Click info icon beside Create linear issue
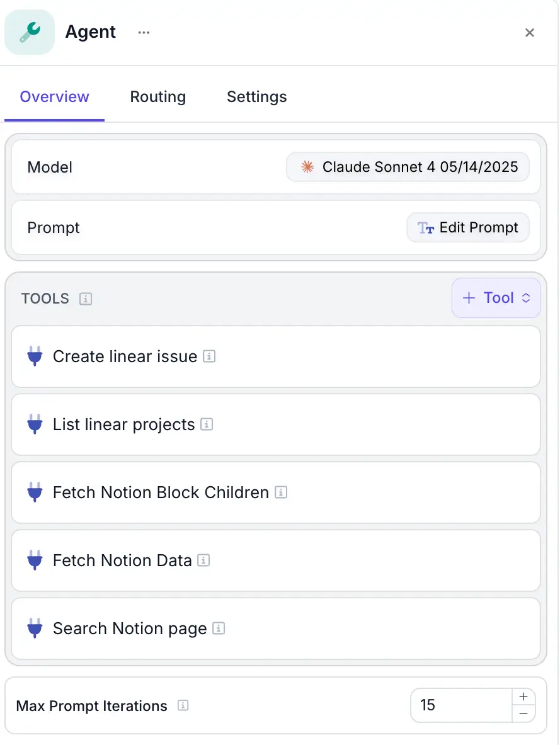 click(209, 356)
